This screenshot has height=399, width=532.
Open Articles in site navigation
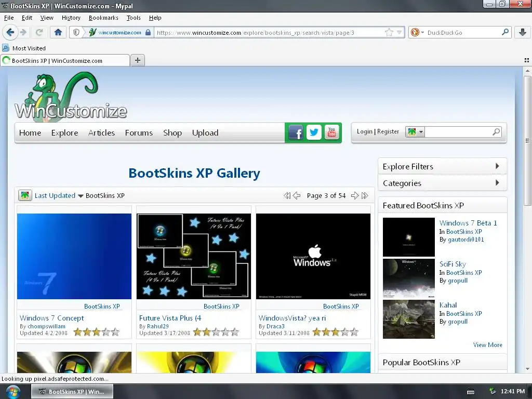pyautogui.click(x=101, y=132)
